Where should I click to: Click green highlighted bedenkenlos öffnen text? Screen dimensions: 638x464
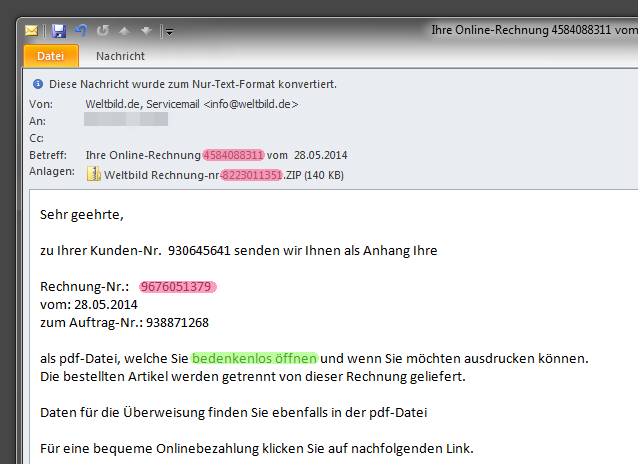click(254, 359)
